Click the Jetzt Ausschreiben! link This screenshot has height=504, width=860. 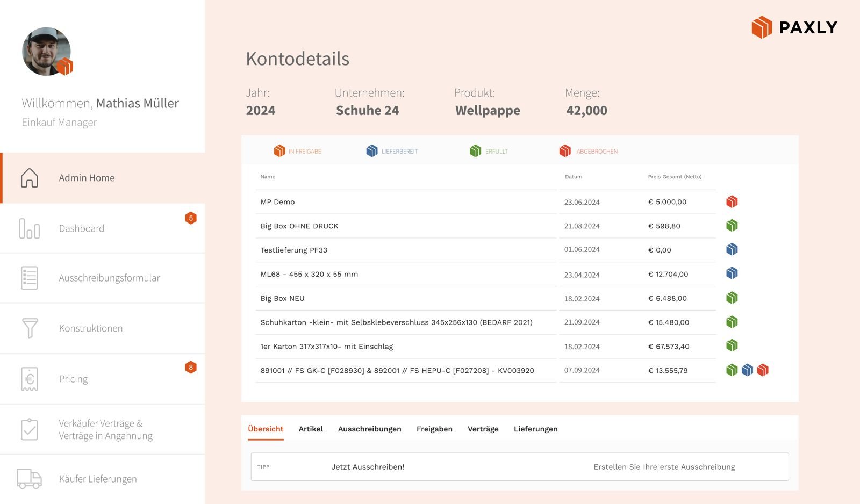click(x=368, y=467)
